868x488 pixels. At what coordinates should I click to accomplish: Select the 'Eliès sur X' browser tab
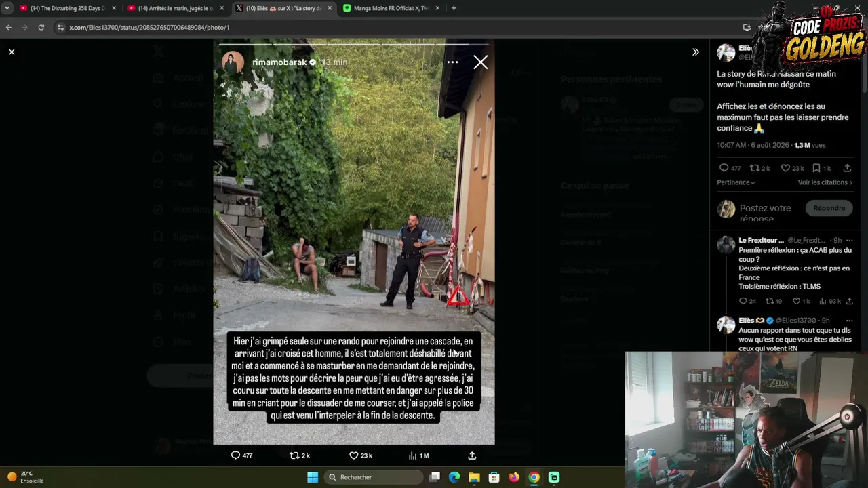(x=283, y=8)
